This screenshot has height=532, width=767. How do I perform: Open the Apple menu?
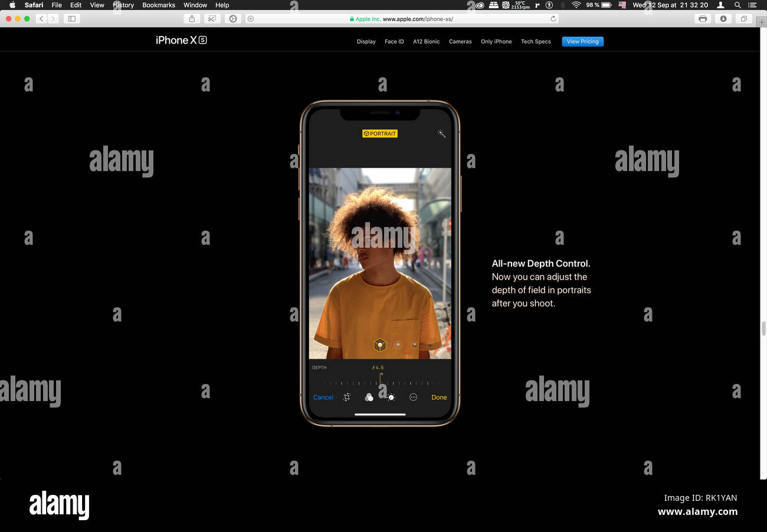coord(12,5)
